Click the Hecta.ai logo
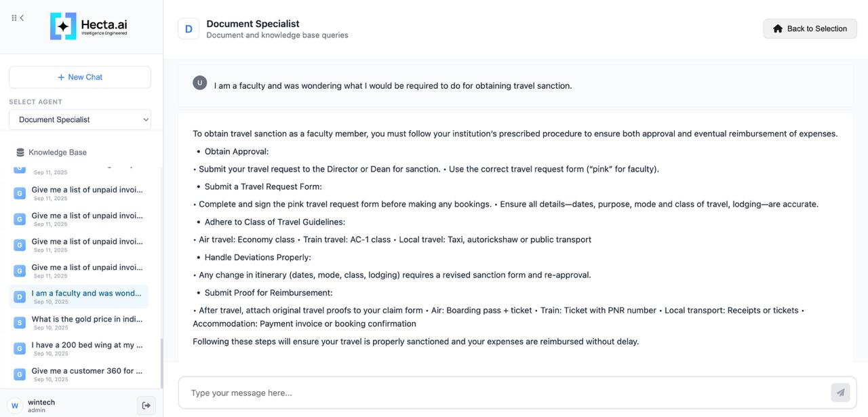 (88, 26)
